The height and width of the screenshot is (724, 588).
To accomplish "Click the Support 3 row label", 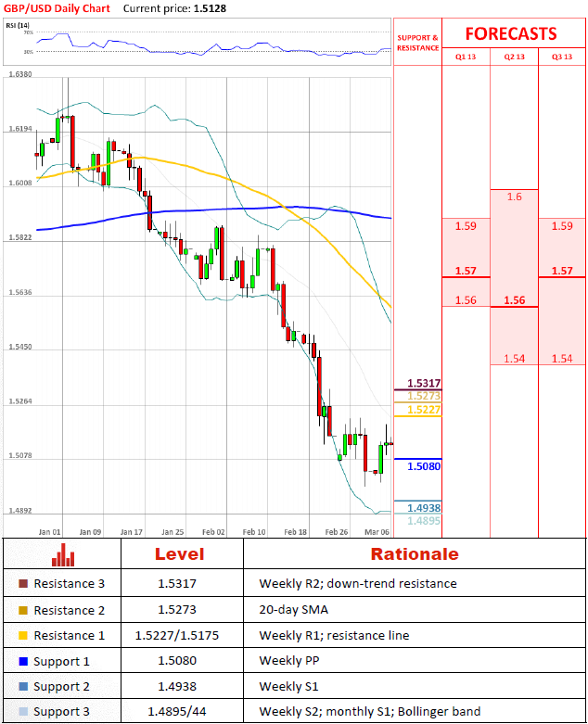I will (61, 712).
